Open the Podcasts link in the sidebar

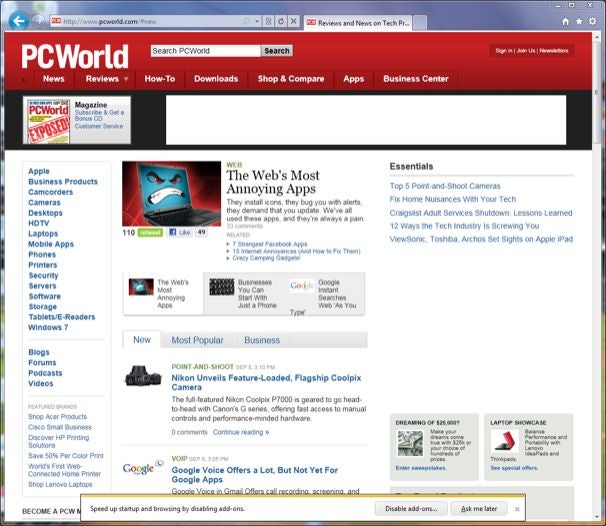(45, 373)
